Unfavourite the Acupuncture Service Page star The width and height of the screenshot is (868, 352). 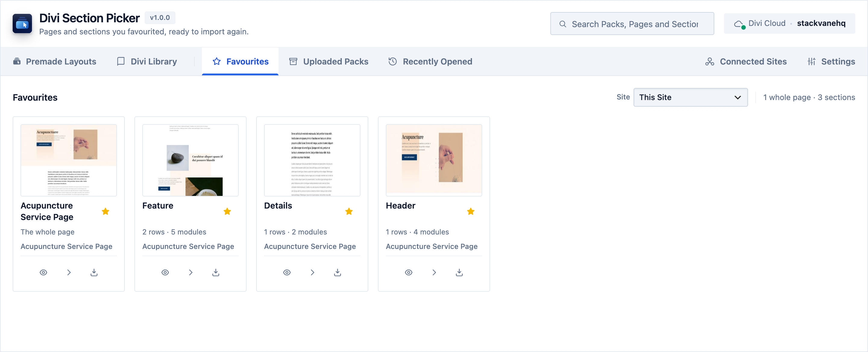[x=105, y=211]
